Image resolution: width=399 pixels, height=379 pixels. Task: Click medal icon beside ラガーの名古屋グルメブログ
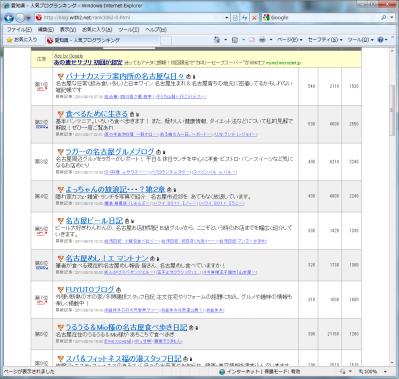click(60, 152)
